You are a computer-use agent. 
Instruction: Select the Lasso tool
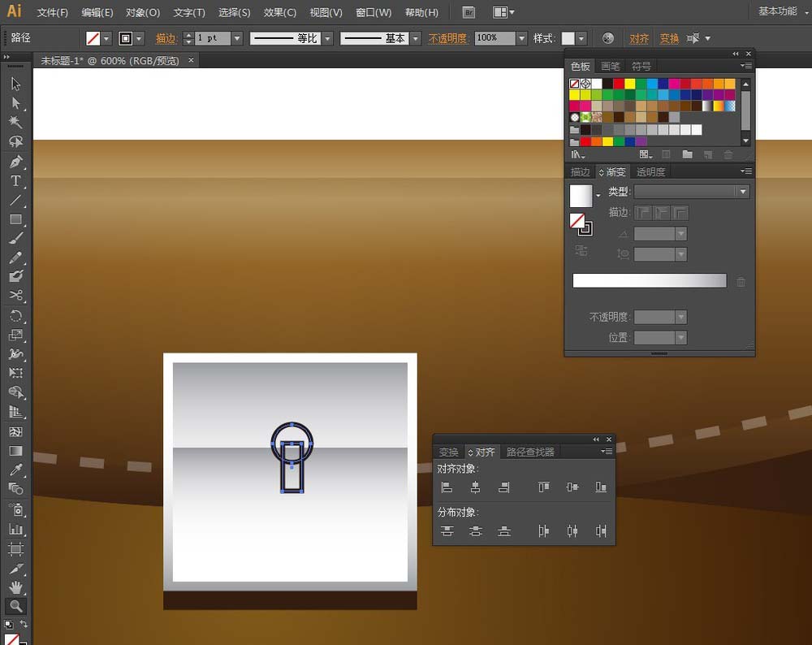pyautogui.click(x=15, y=141)
